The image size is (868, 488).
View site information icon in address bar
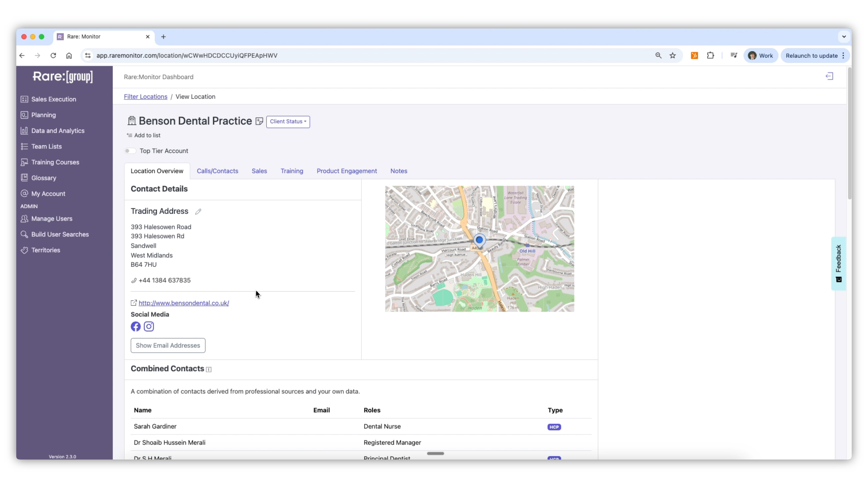pyautogui.click(x=88, y=56)
